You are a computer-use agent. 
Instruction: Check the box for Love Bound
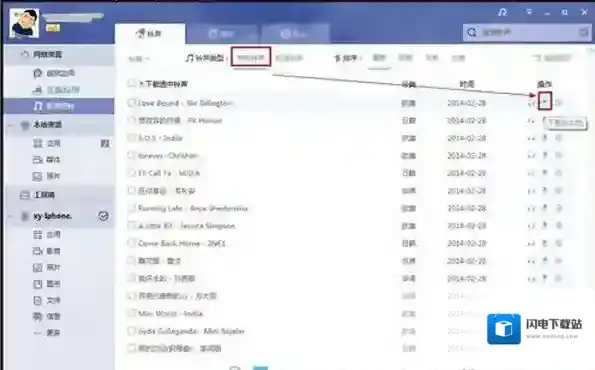[132, 103]
